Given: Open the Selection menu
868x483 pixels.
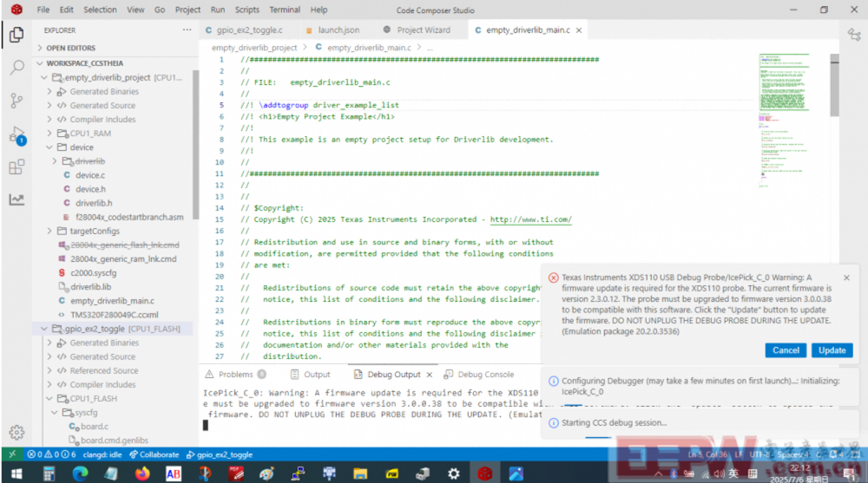Looking at the screenshot, I should tap(100, 10).
